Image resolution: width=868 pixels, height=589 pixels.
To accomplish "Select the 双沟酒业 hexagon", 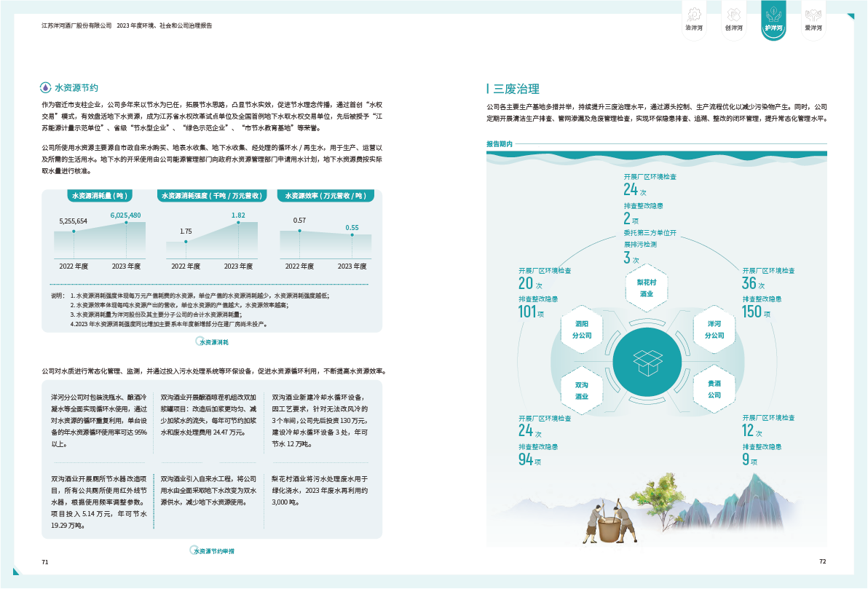I will 582,390.
